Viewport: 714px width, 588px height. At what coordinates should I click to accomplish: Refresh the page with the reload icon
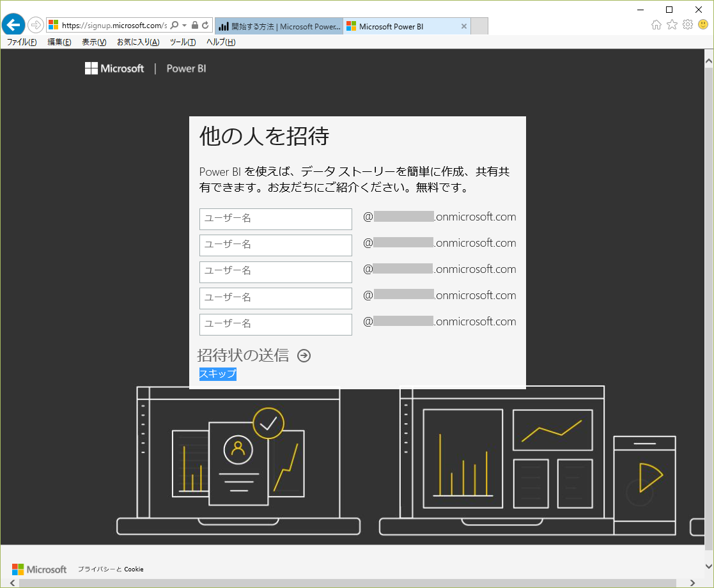pyautogui.click(x=205, y=25)
